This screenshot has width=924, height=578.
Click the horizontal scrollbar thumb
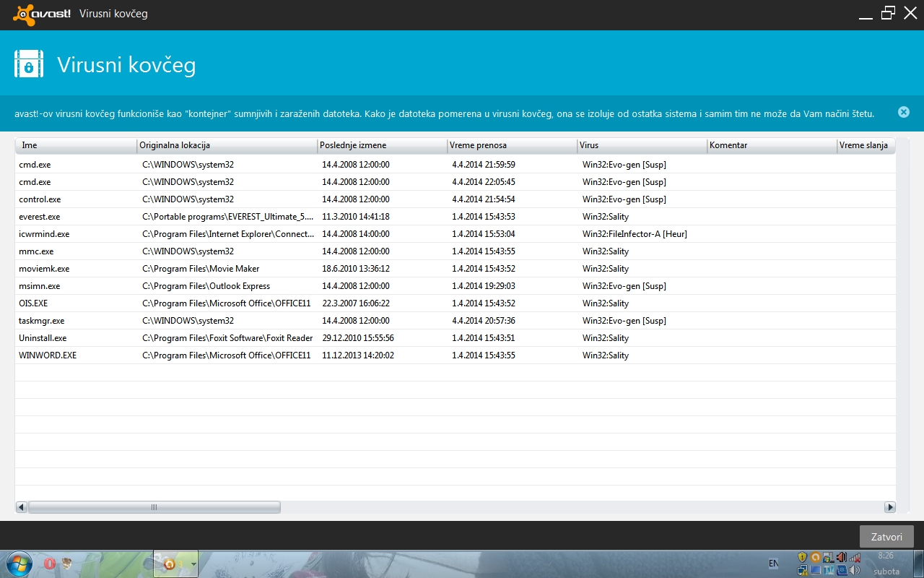click(154, 507)
